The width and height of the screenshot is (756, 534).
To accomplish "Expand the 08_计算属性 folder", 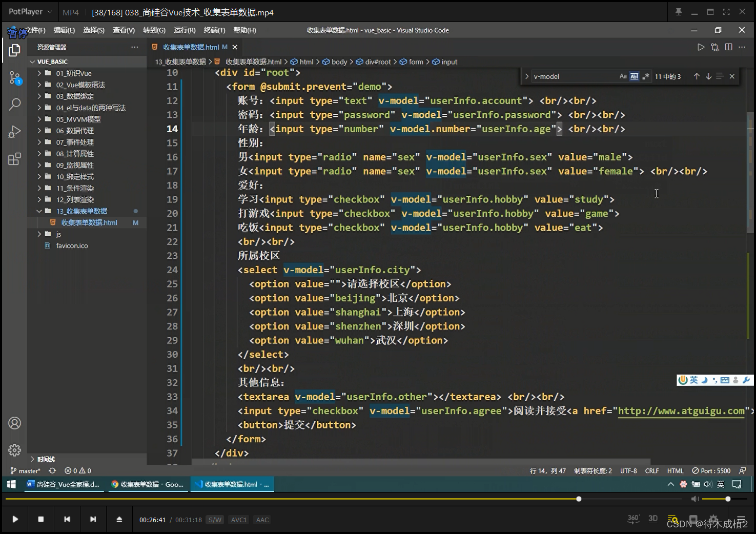I will point(39,154).
